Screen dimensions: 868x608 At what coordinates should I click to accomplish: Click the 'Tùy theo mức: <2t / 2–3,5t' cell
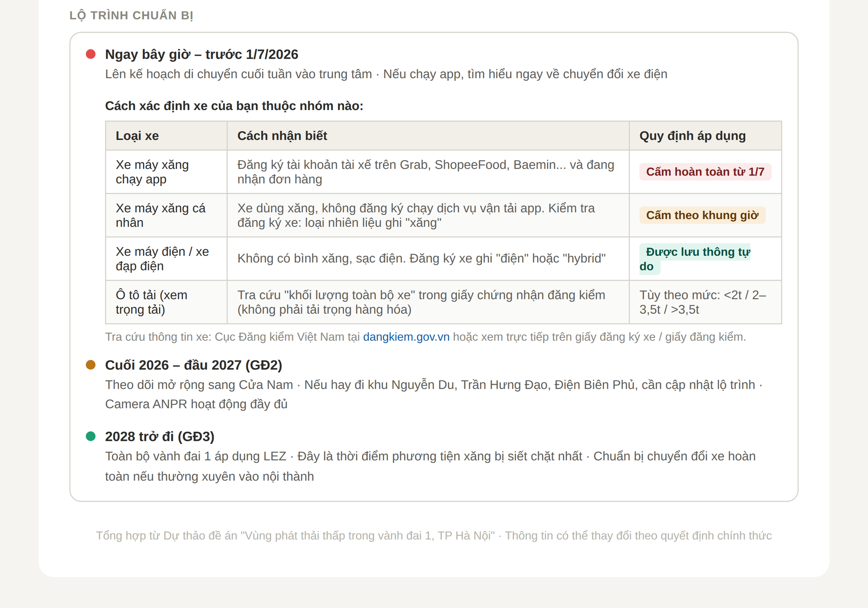703,302
